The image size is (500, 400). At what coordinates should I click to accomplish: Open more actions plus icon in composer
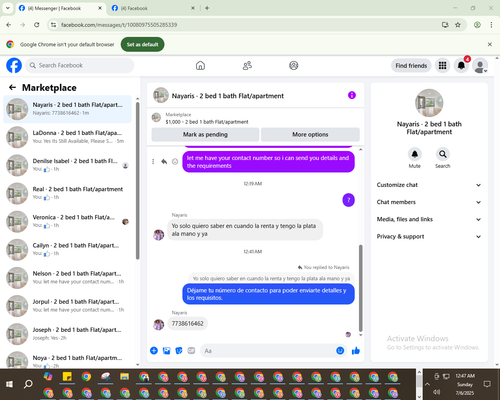pyautogui.click(x=154, y=350)
